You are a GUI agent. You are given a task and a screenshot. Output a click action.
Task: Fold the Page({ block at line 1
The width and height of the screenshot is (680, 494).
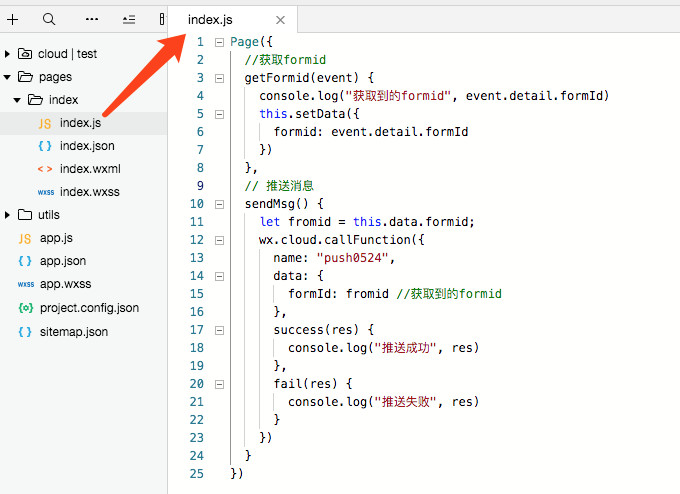[x=220, y=42]
